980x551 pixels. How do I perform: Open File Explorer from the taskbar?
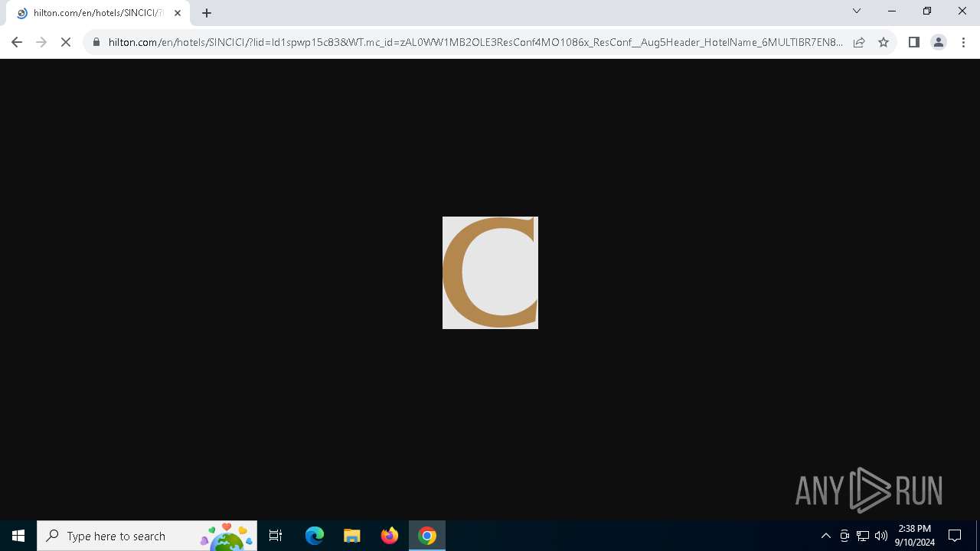pos(351,536)
